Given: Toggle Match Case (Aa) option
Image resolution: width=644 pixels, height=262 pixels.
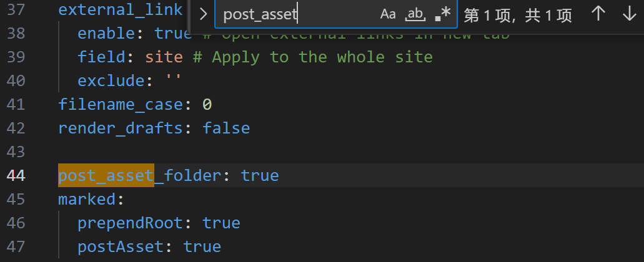Looking at the screenshot, I should tap(388, 14).
